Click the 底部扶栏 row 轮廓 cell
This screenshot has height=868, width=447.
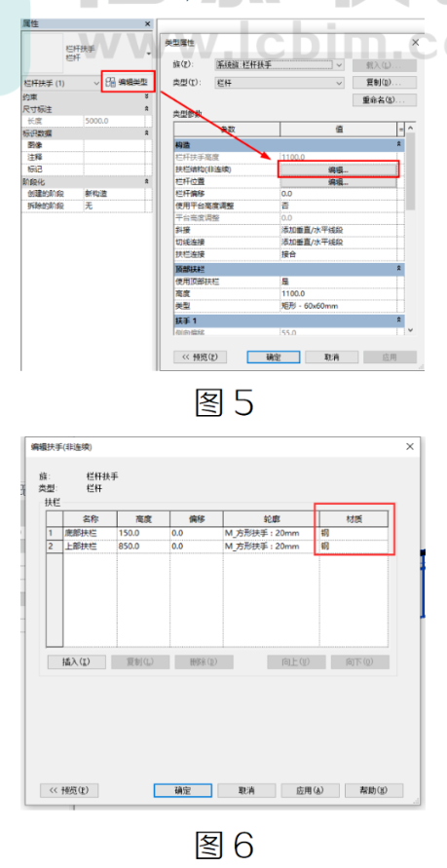point(271,534)
